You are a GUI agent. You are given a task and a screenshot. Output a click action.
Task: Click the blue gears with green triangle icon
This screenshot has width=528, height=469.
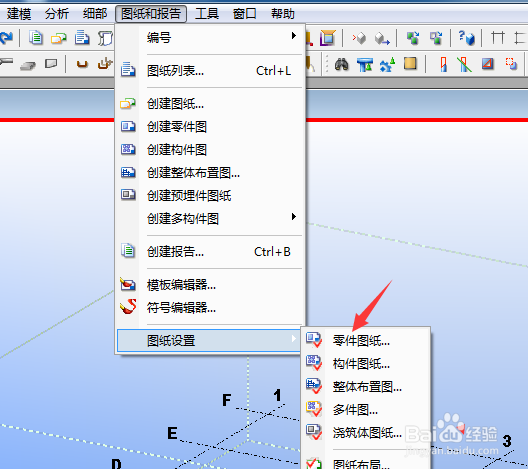point(387,64)
